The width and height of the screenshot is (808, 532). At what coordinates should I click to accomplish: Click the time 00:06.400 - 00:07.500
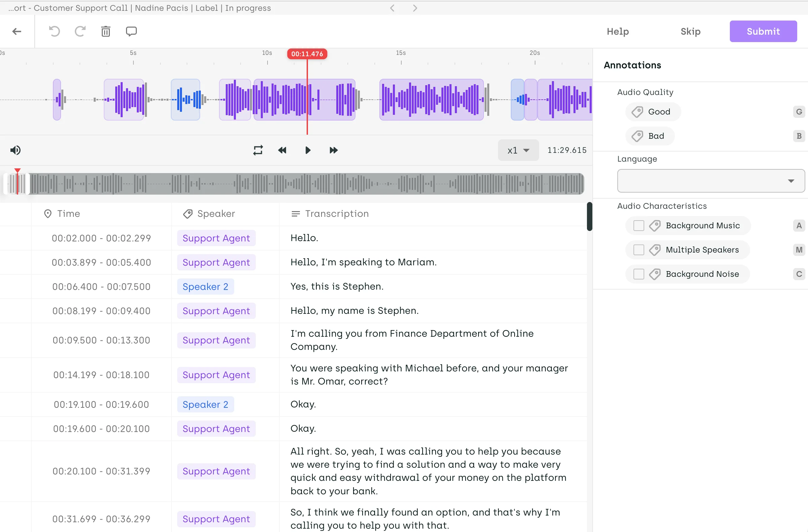coord(101,286)
